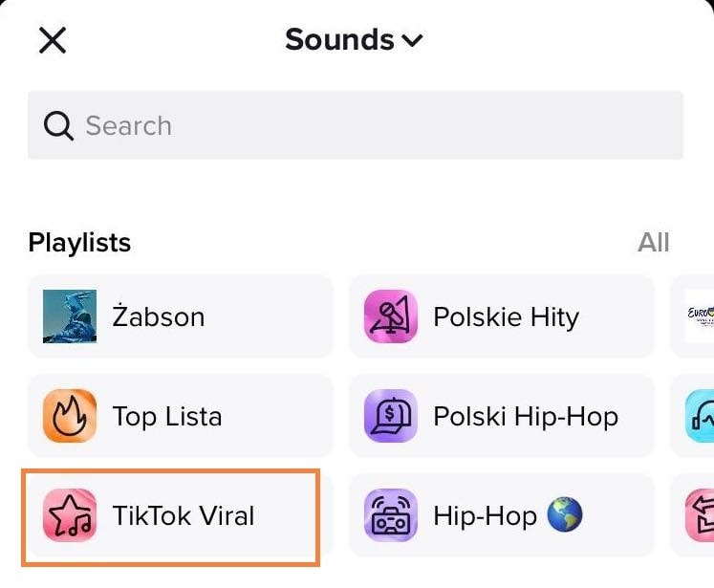The width and height of the screenshot is (714, 588).
Task: Select the TikTok Viral playlist text
Action: [x=184, y=516]
